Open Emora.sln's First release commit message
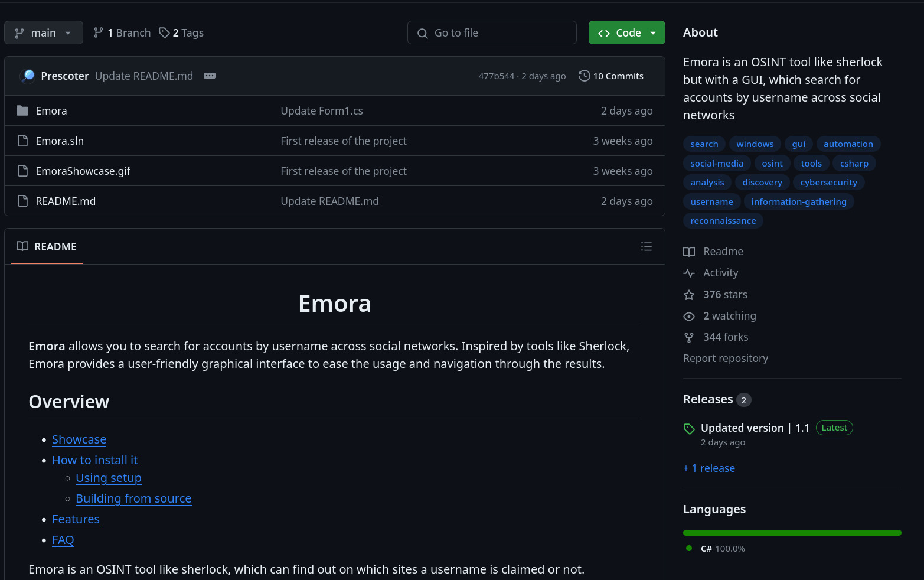The height and width of the screenshot is (580, 924). 344,141
